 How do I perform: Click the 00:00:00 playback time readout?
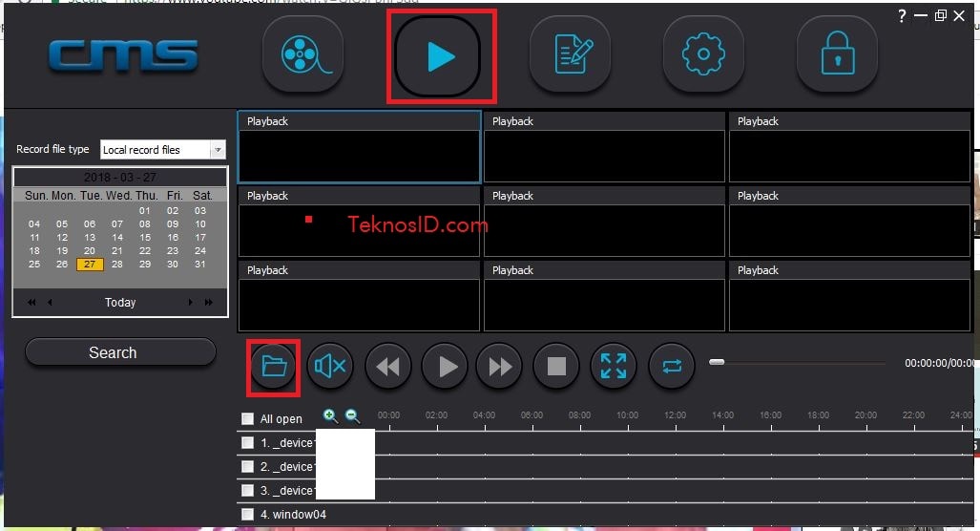point(939,363)
